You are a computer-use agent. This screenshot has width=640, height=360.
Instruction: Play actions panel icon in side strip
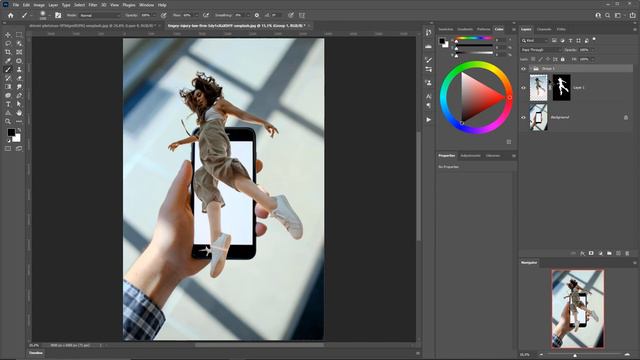428,120
